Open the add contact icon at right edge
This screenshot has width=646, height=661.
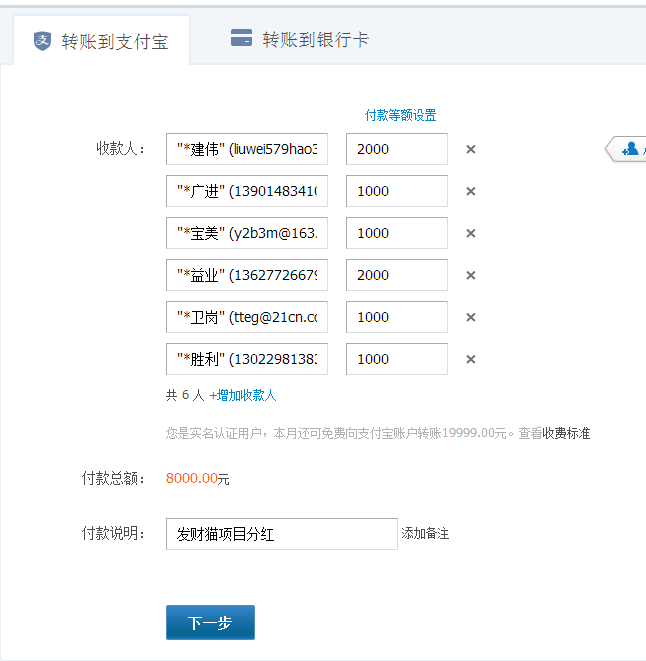(x=630, y=150)
